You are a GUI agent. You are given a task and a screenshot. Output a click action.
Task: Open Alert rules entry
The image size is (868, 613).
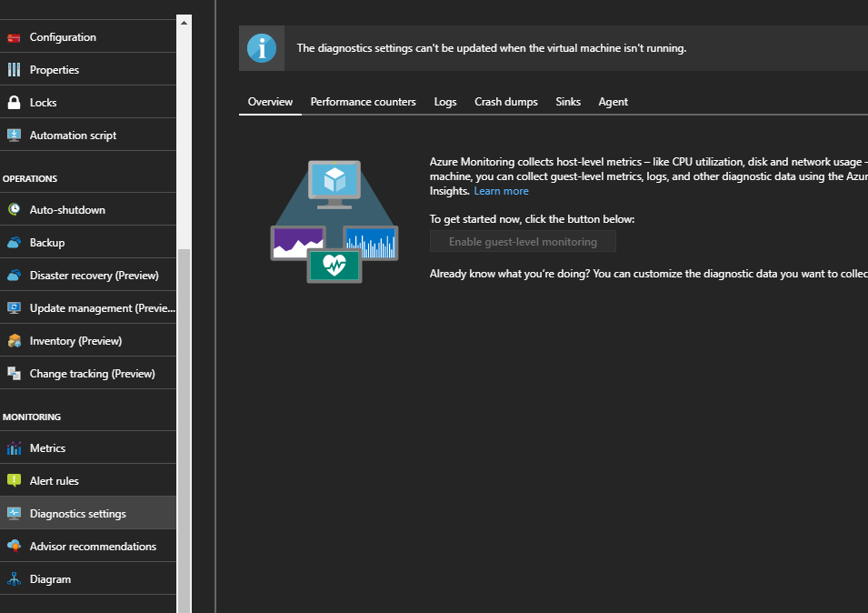[x=88, y=480]
